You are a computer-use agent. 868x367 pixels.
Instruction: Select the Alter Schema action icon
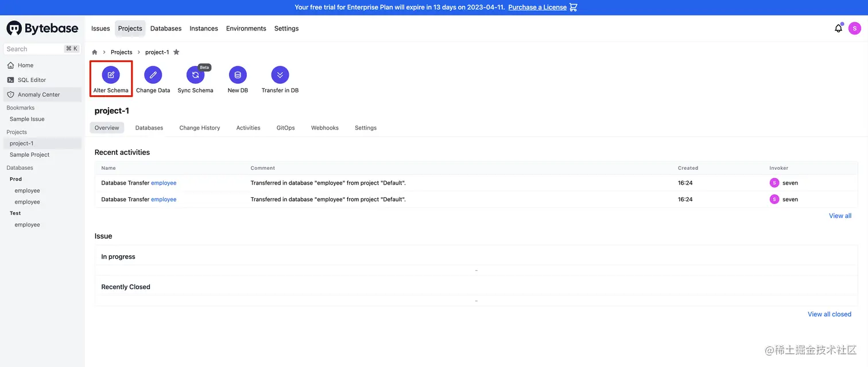pyautogui.click(x=111, y=75)
